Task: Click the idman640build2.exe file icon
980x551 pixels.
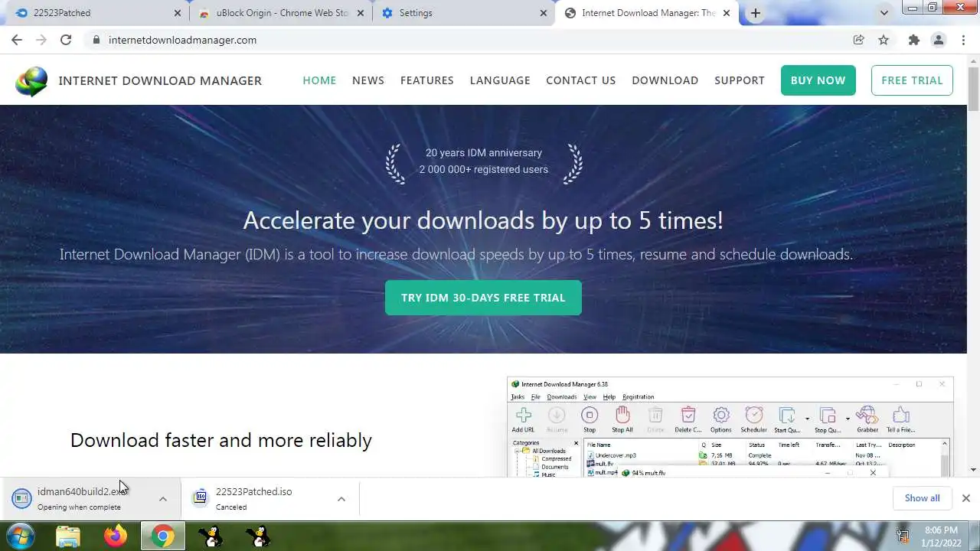Action: point(21,498)
